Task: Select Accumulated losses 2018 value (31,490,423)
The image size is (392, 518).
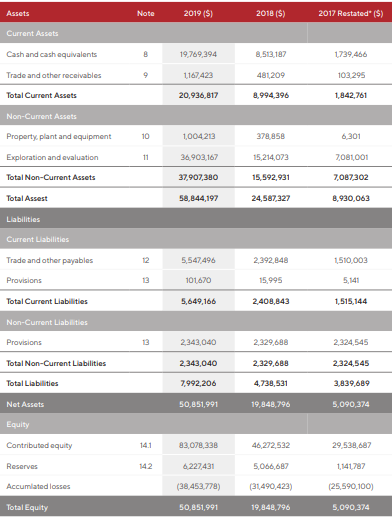Action: (x=271, y=486)
